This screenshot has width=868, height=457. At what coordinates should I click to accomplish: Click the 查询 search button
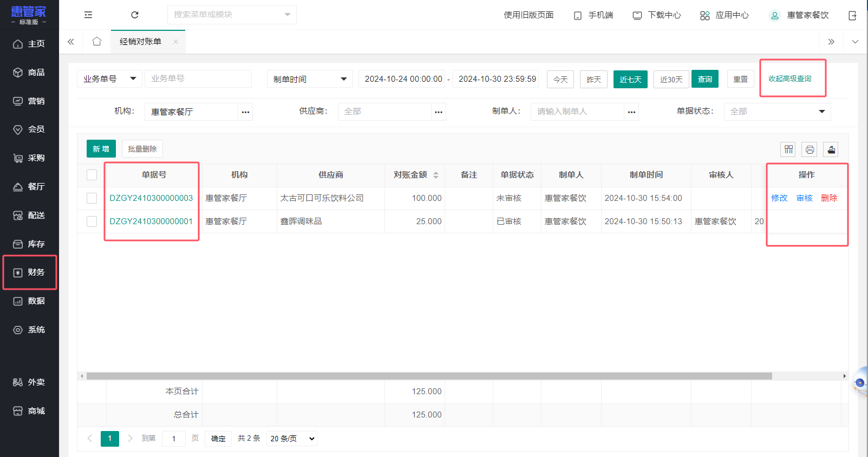click(705, 79)
